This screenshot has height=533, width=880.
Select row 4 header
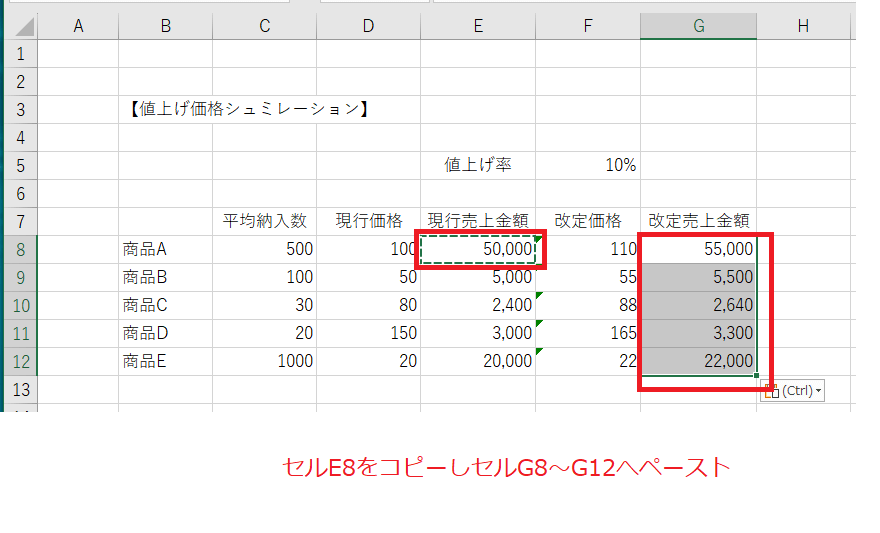[21, 137]
